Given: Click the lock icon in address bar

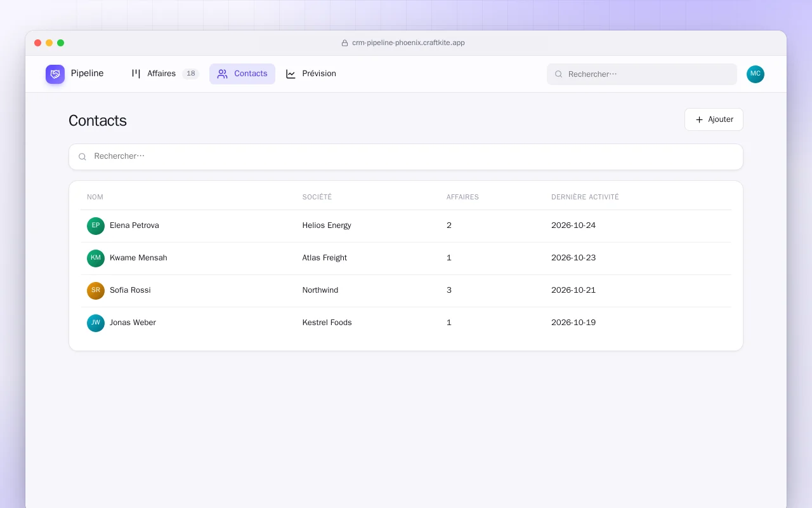Looking at the screenshot, I should (x=345, y=43).
